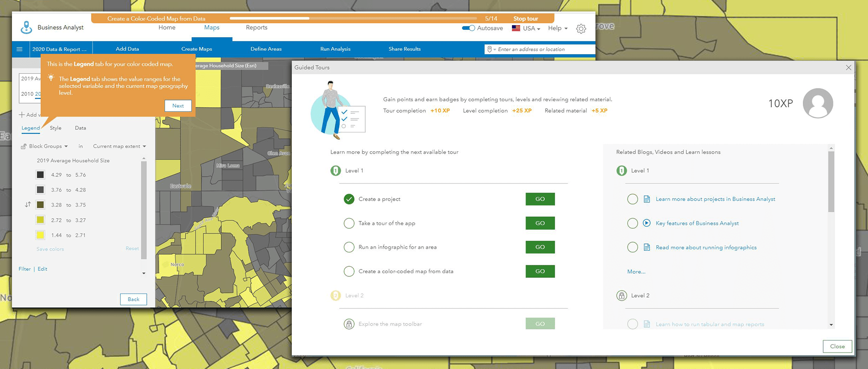This screenshot has width=868, height=369.
Task: Click the legend panel bottom scroll arrow
Action: pos(144,273)
